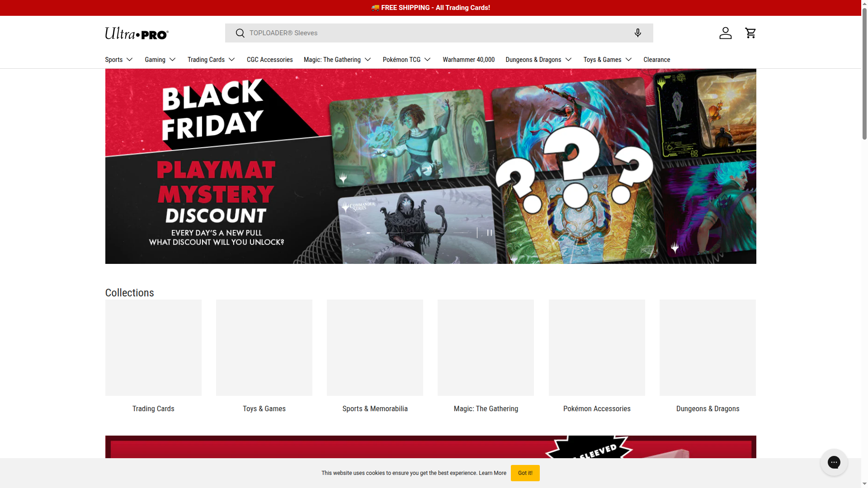
Task: Pause the banner slideshow
Action: [x=489, y=233]
